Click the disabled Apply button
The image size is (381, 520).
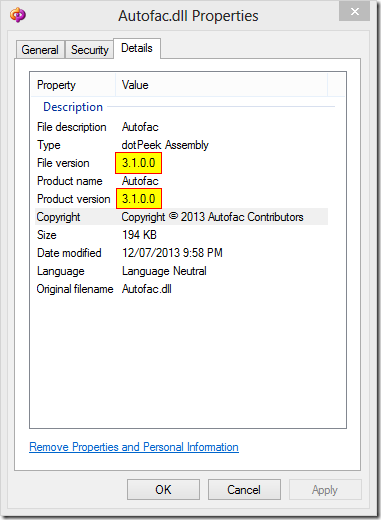(x=325, y=490)
